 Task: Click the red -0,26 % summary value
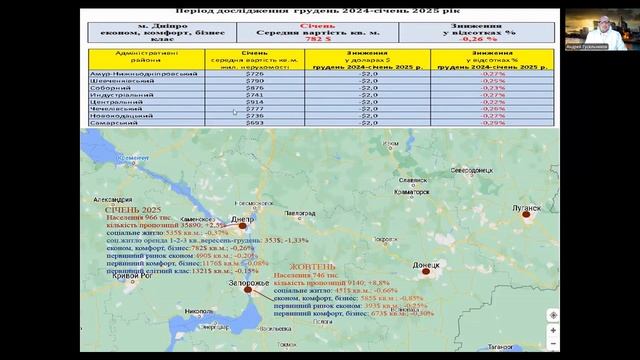point(478,39)
